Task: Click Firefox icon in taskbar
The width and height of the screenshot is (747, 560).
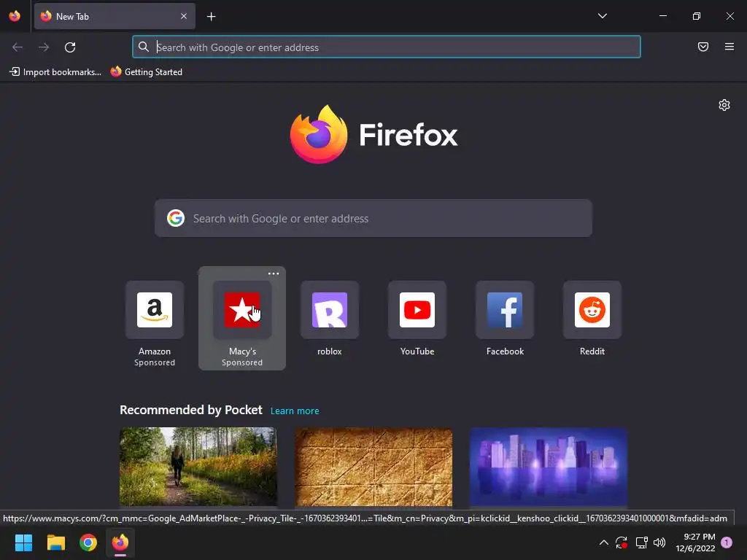Action: (x=120, y=542)
